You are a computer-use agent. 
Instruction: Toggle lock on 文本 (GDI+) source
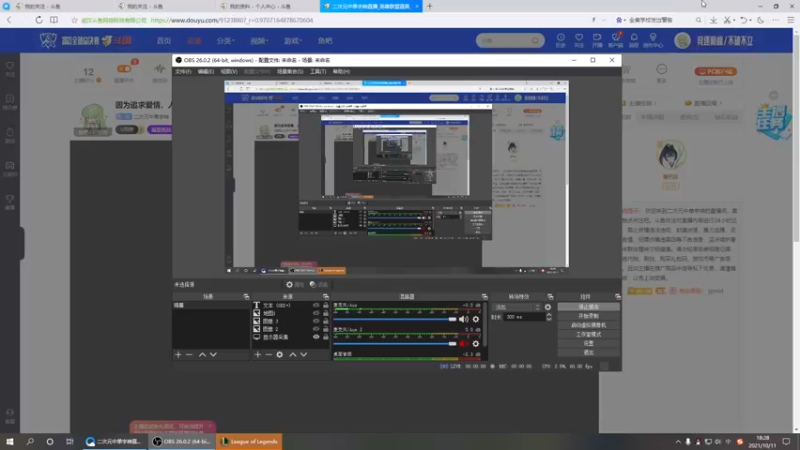pos(326,305)
